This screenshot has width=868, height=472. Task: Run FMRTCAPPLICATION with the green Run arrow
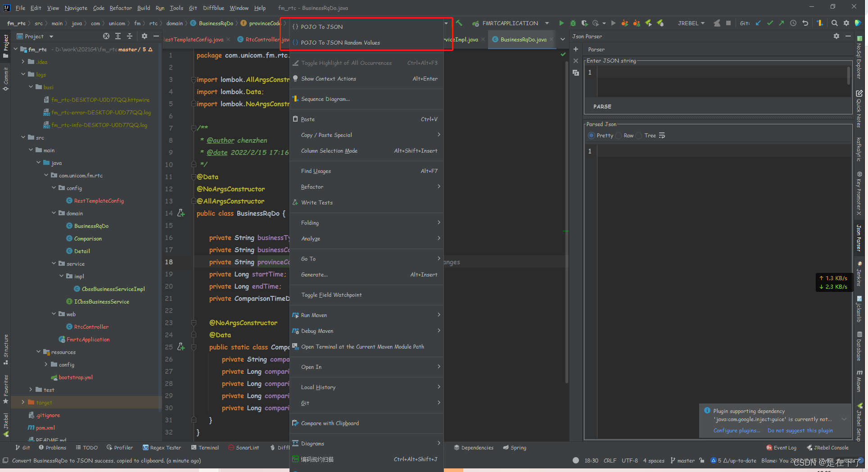pyautogui.click(x=561, y=23)
